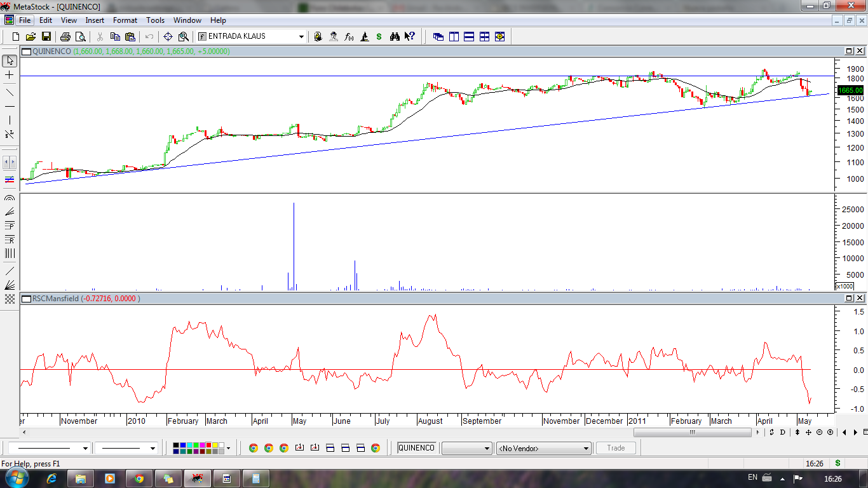Click the green dollar sign toolbar icon
Viewport: 868px width, 488px height.
pyautogui.click(x=379, y=37)
